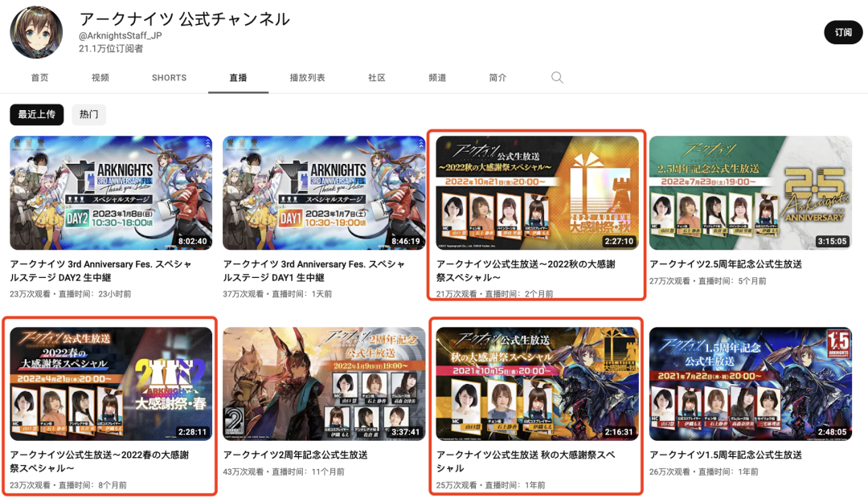Screen dimensions: 868x498
Task: Click the 2:28:11 duration badge
Action: click(x=192, y=431)
